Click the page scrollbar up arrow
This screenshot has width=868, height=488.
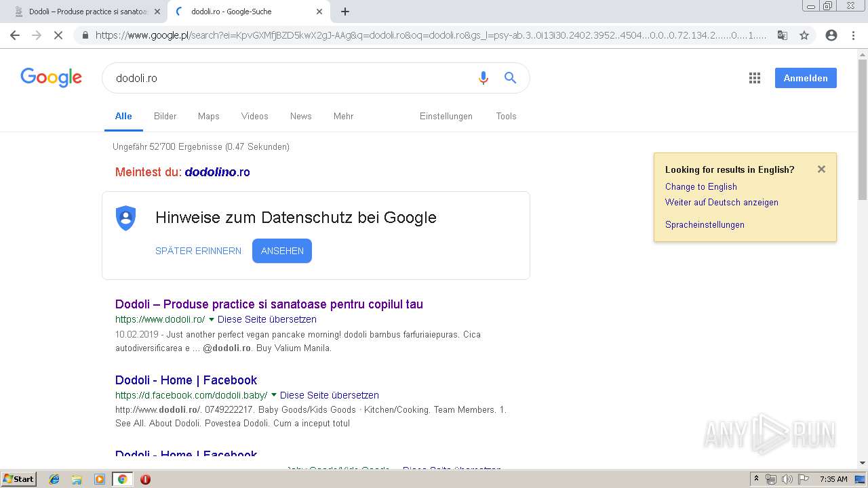[x=863, y=53]
